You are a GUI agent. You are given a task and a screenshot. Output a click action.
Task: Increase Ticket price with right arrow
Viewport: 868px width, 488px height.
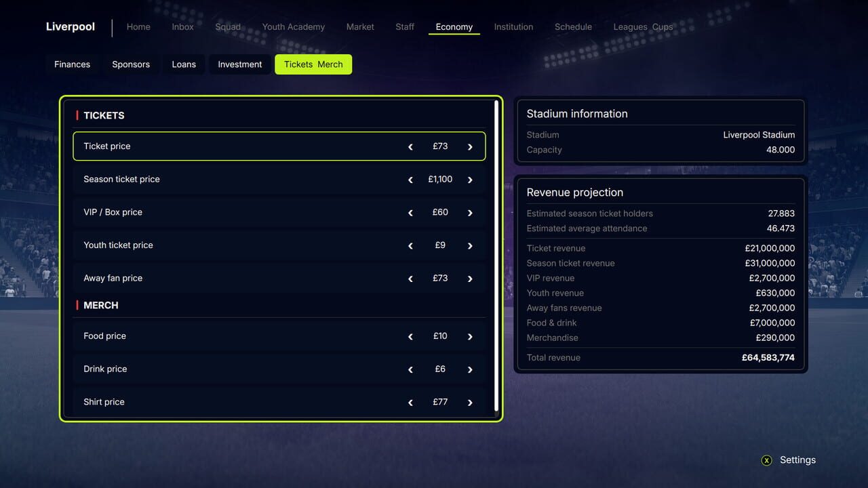(470, 146)
